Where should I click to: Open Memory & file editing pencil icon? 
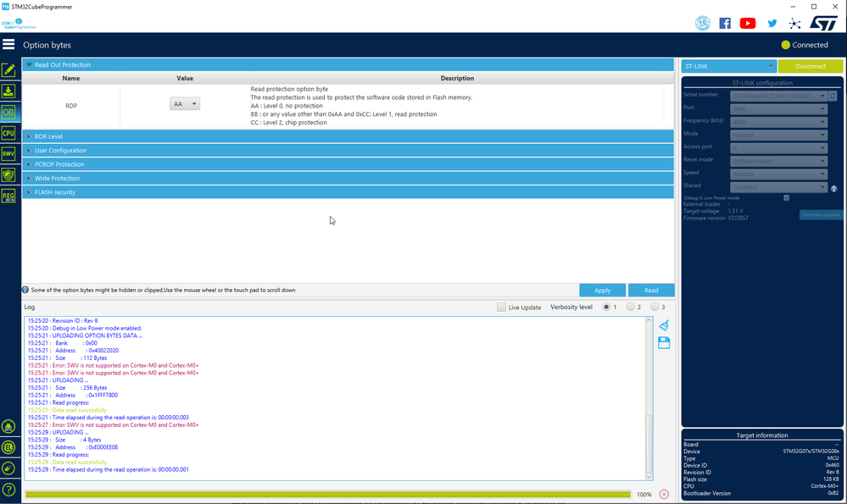click(8, 70)
